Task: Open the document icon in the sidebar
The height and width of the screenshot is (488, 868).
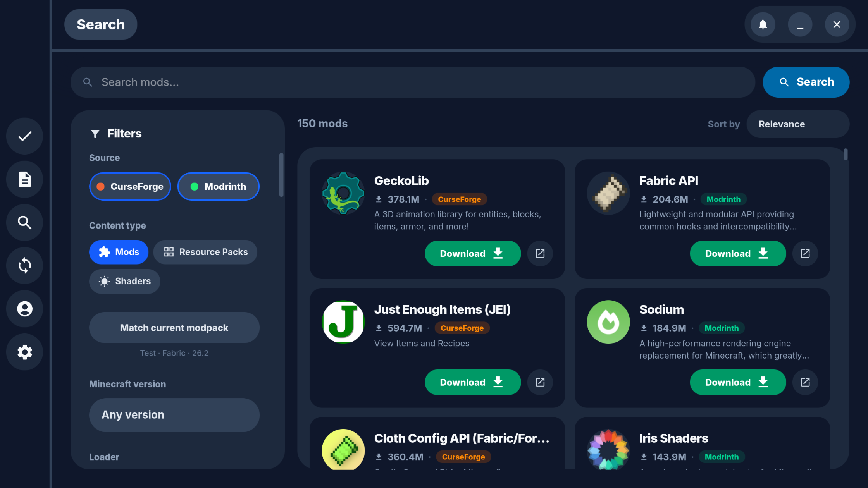Action: pyautogui.click(x=25, y=179)
